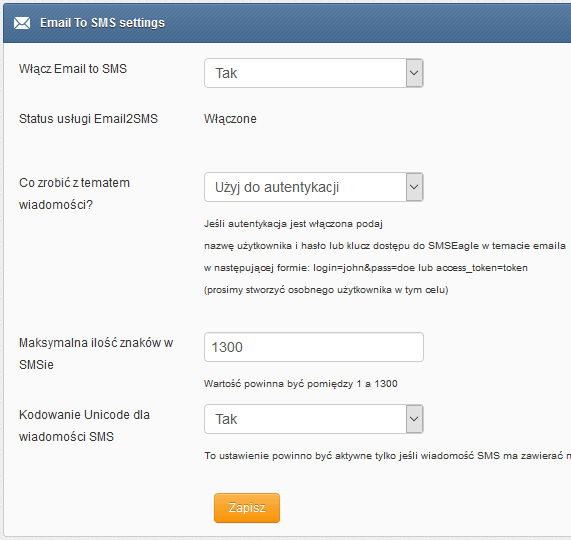
Task: Click the 'Włączone' status text
Action: pyautogui.click(x=230, y=119)
